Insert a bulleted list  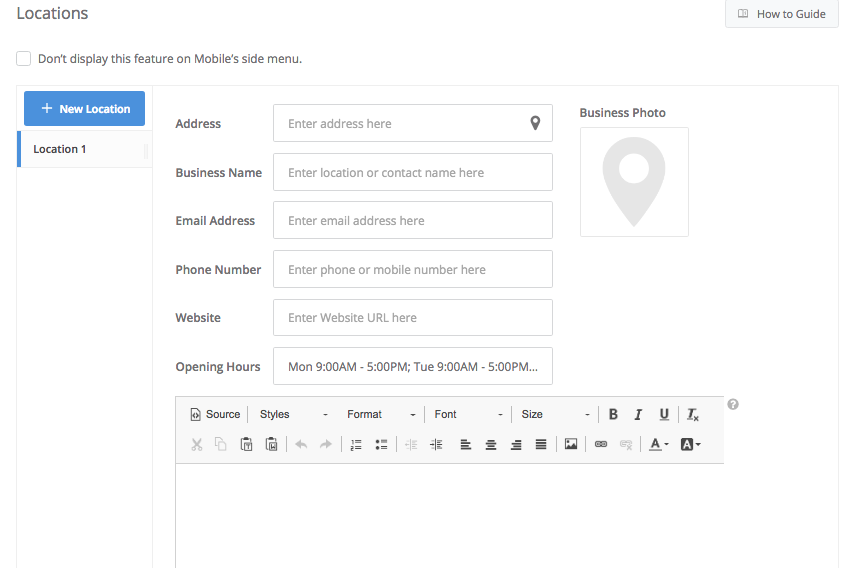pyautogui.click(x=381, y=445)
